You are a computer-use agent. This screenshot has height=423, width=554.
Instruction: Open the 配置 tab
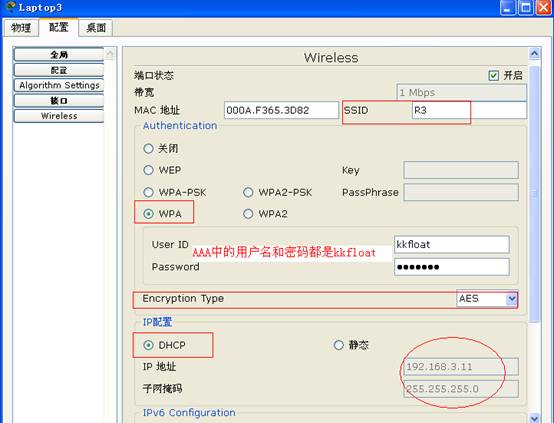point(59,27)
